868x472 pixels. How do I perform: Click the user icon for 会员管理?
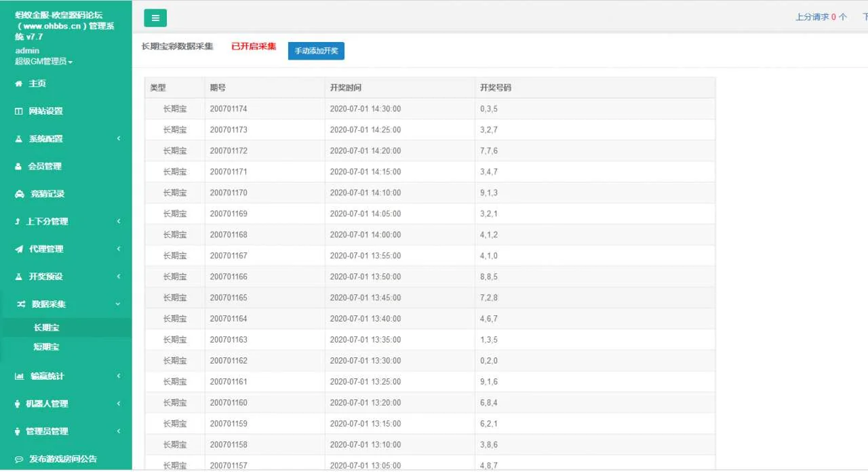[x=19, y=166]
